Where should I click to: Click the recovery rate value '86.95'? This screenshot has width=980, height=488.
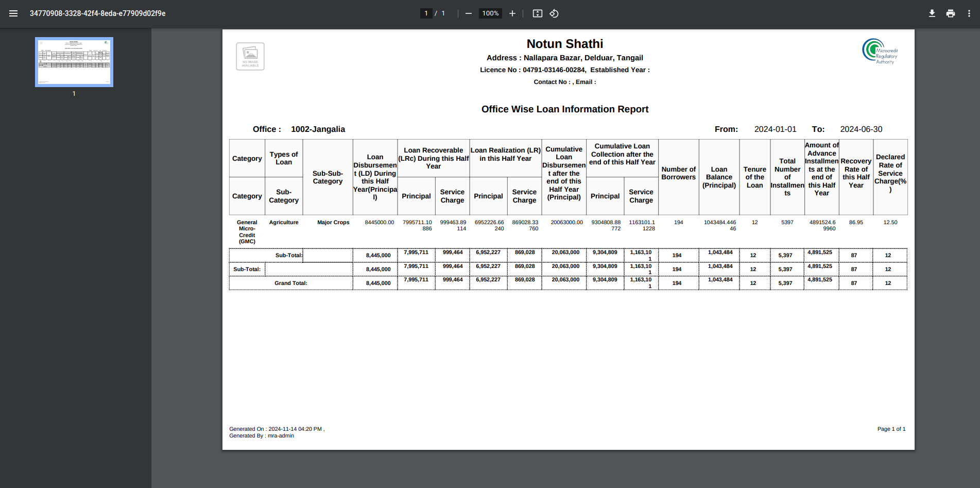click(856, 223)
